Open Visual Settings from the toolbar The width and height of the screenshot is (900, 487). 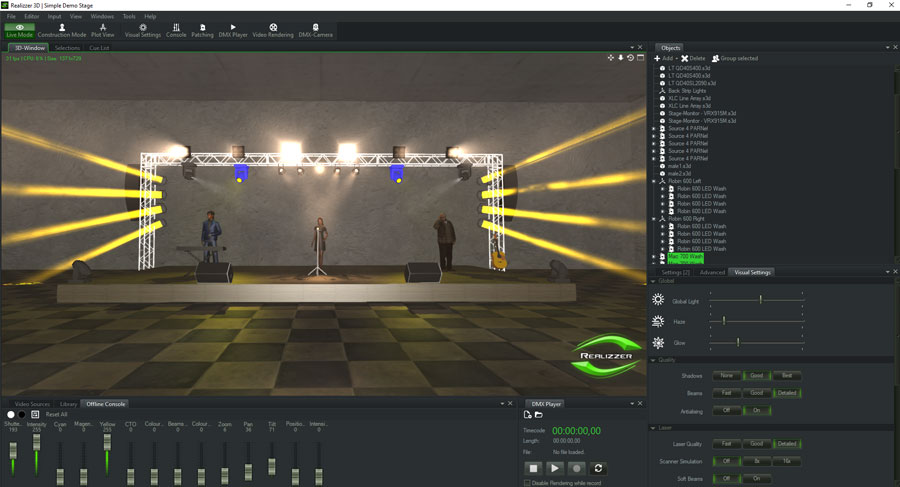[143, 30]
